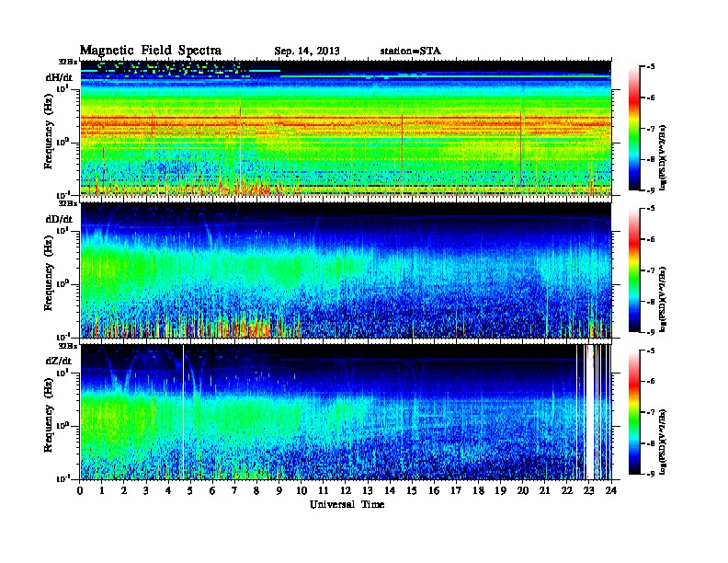Click the log(PSD) label beside dD/dt color bar

(663, 300)
